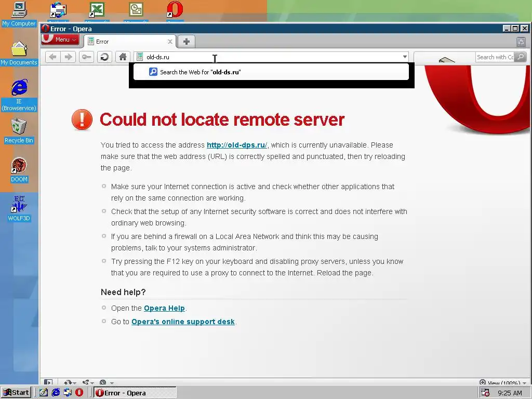Image resolution: width=532 pixels, height=399 pixels.
Task: Open the Opera Help link
Action: (x=164, y=308)
